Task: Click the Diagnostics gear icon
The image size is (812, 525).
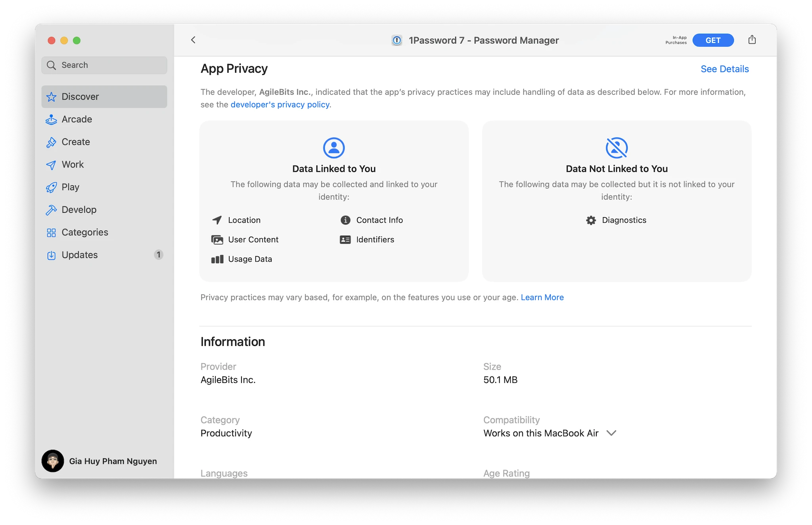Action: (x=591, y=220)
